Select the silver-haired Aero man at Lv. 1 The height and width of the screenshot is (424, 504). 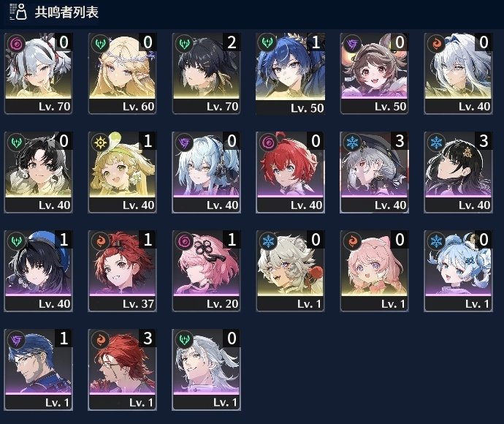pos(206,370)
